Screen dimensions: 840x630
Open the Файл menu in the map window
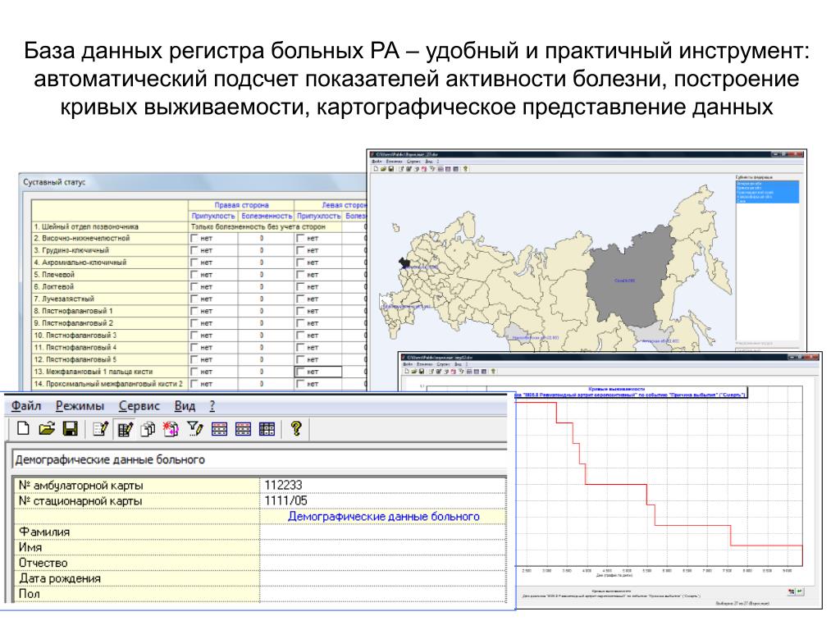376,162
